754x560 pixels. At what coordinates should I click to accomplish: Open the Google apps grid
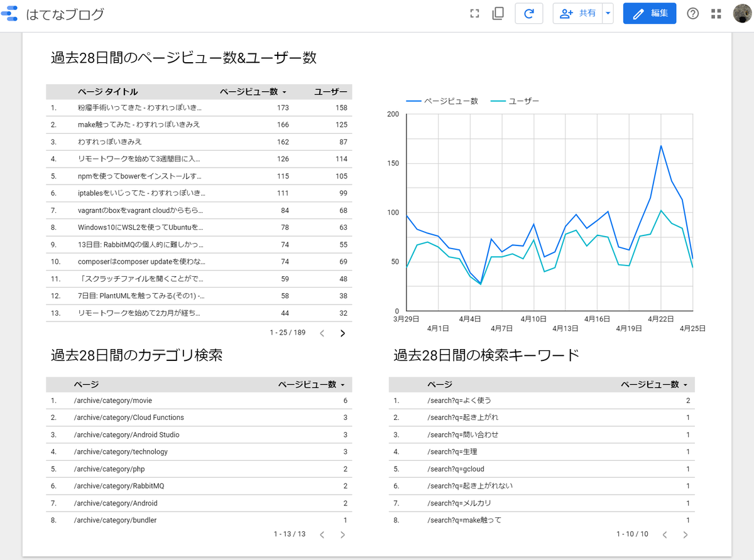(716, 13)
